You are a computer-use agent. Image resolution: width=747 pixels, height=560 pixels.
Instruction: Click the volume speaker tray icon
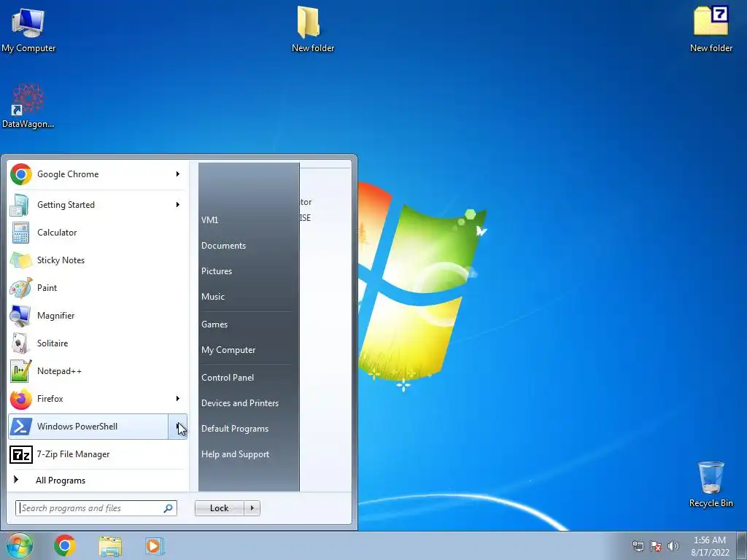[673, 546]
